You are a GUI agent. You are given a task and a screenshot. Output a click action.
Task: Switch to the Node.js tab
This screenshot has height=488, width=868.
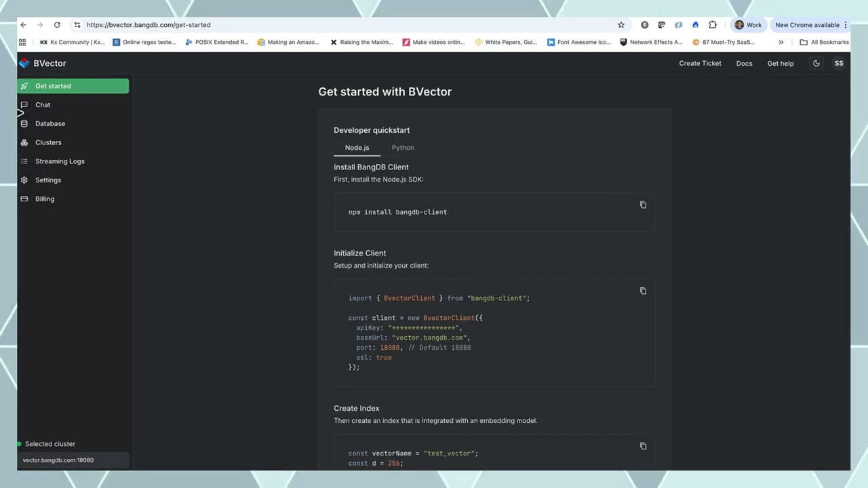point(357,148)
